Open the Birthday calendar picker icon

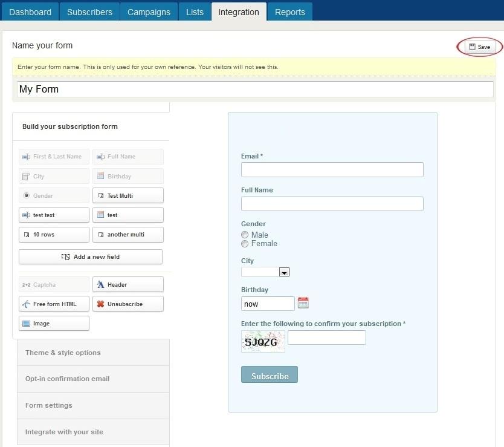click(303, 303)
